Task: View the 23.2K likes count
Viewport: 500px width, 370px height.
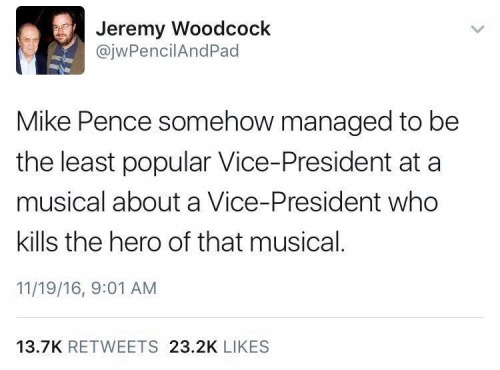Action: pos(193,347)
